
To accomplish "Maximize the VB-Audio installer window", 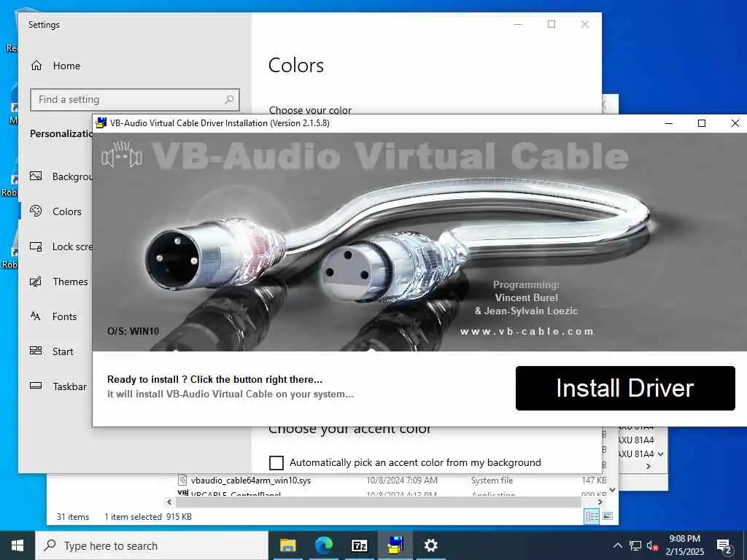I will tap(701, 123).
